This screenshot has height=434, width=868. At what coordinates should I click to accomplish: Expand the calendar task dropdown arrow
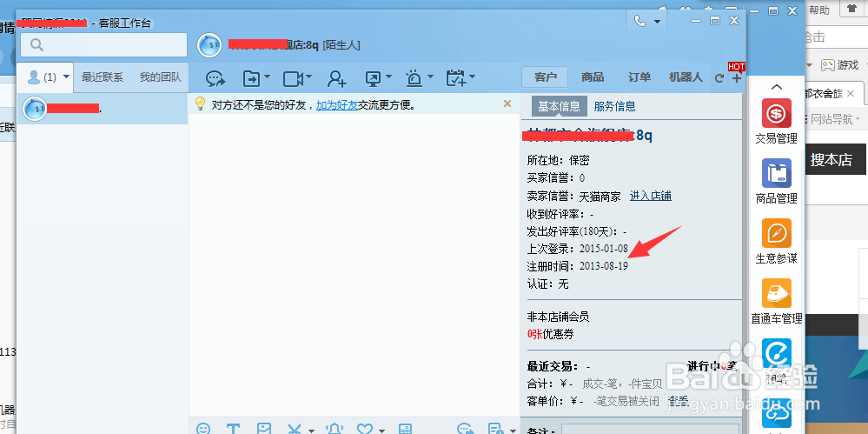click(472, 77)
